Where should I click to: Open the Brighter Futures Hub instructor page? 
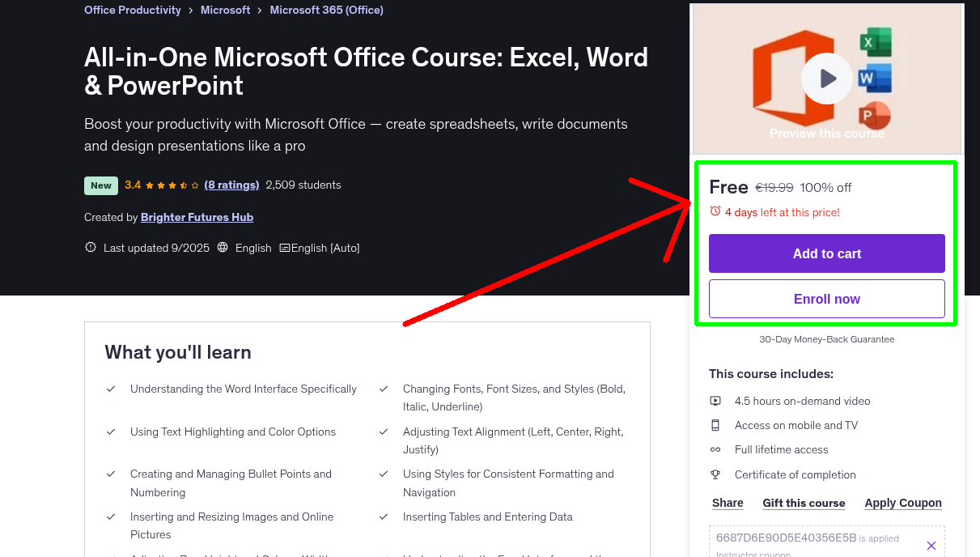coord(197,217)
